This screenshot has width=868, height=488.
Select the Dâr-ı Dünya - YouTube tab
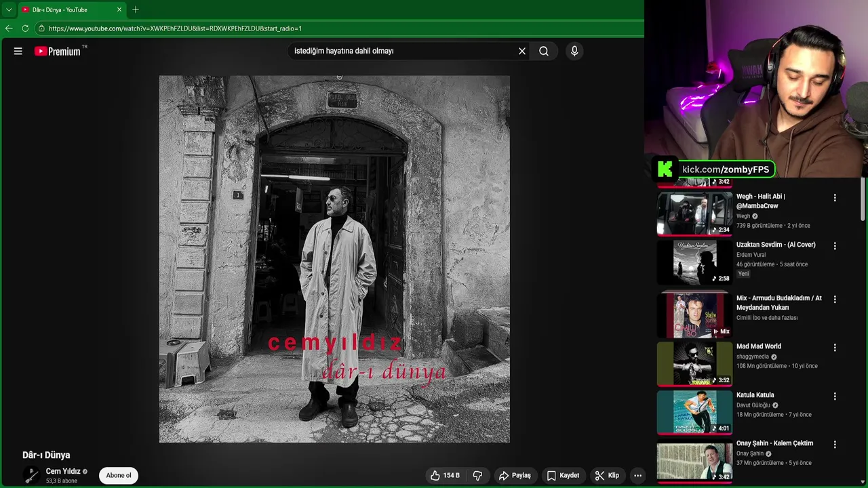click(x=72, y=9)
